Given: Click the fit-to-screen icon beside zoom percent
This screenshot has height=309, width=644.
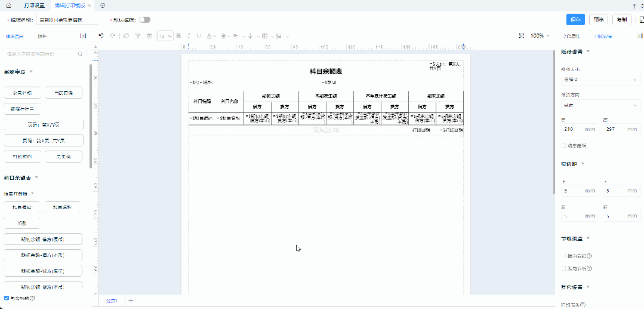Looking at the screenshot, I should click(x=521, y=36).
